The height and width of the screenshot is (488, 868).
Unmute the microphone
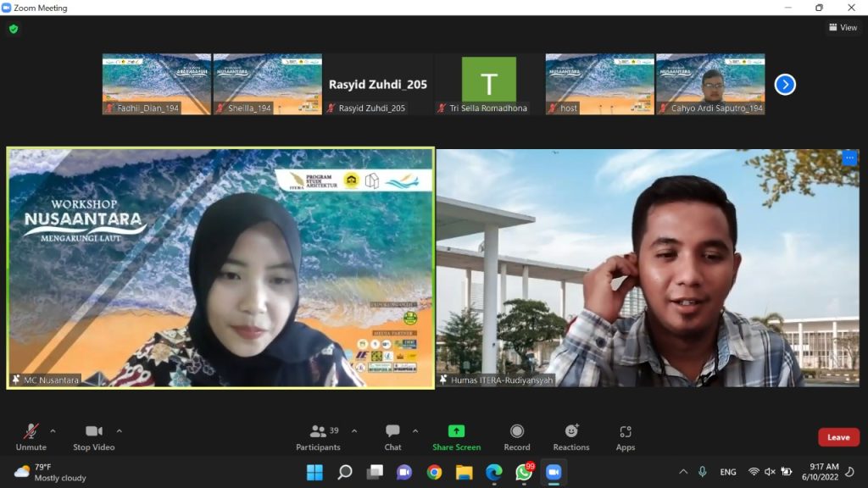point(31,437)
